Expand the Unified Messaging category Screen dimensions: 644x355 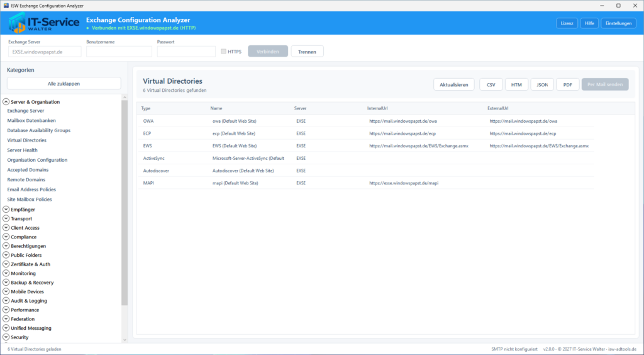tap(6, 328)
